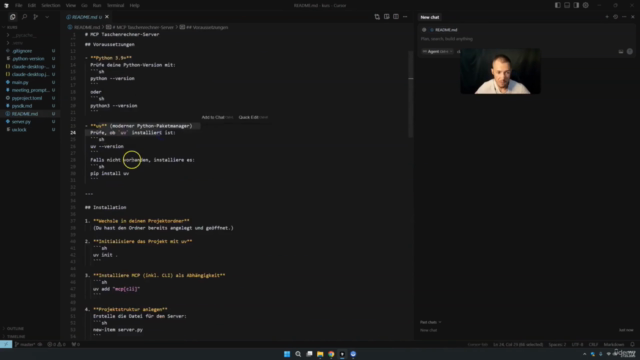Open the Search view icon
Screen dimensions: 640x360
pos(24,17)
